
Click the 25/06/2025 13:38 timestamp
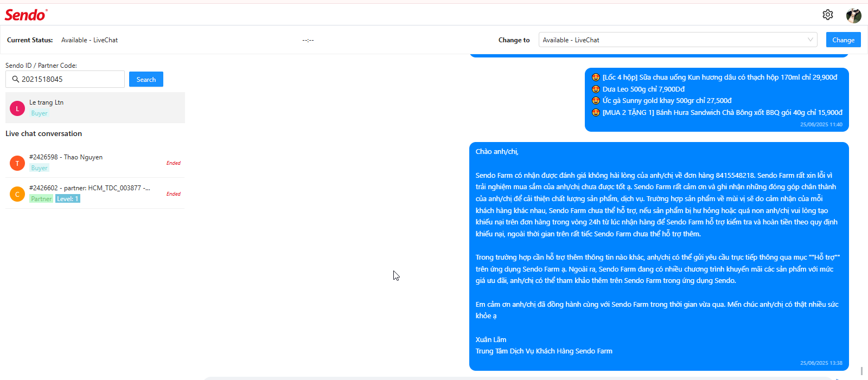click(x=821, y=363)
